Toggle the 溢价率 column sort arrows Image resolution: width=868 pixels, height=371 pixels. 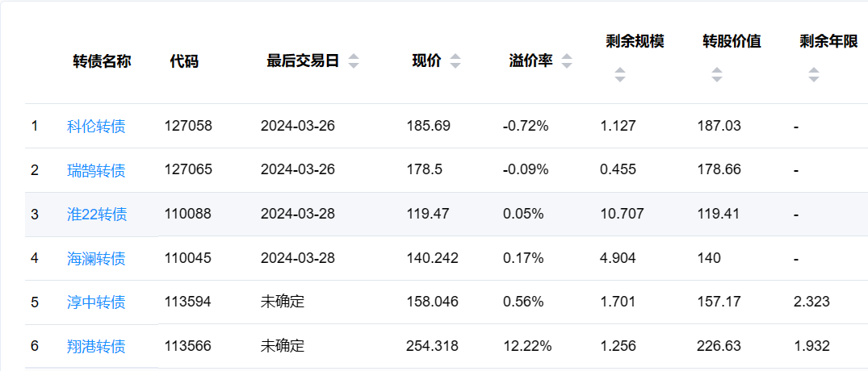[567, 61]
